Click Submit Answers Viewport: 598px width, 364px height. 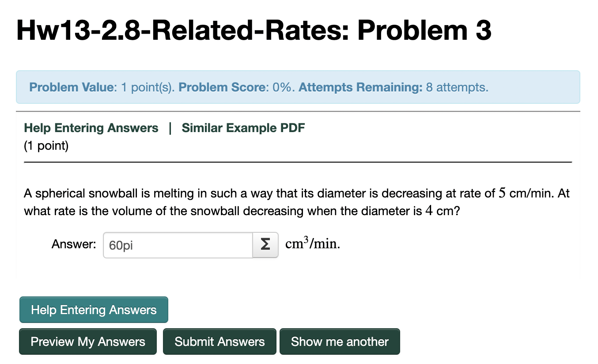point(220,341)
